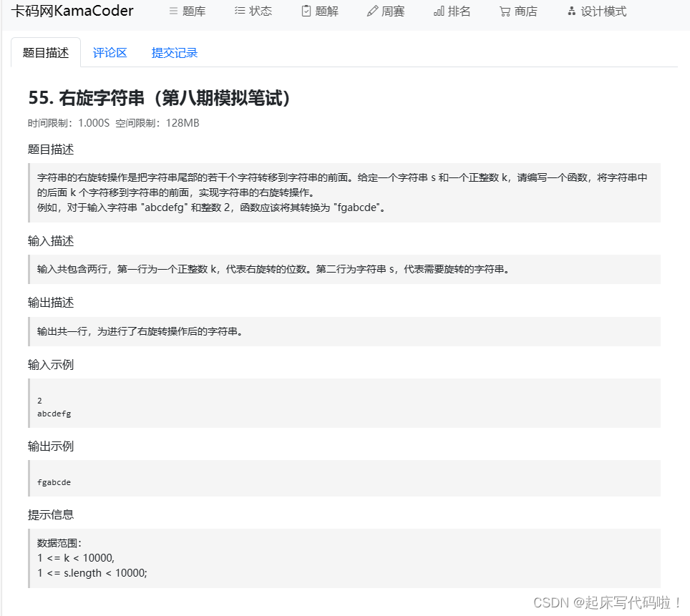Click the 输入示例 section heading
Image resolution: width=690 pixels, height=616 pixels.
[x=51, y=365]
